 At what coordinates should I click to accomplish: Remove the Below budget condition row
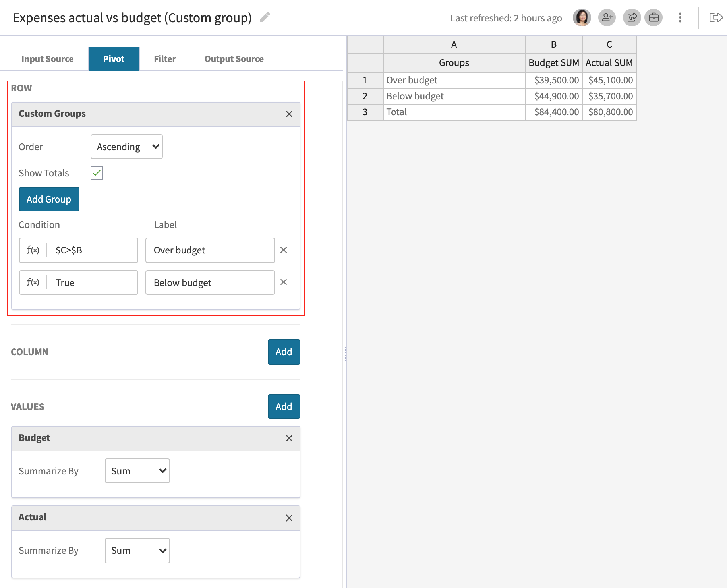pos(284,282)
